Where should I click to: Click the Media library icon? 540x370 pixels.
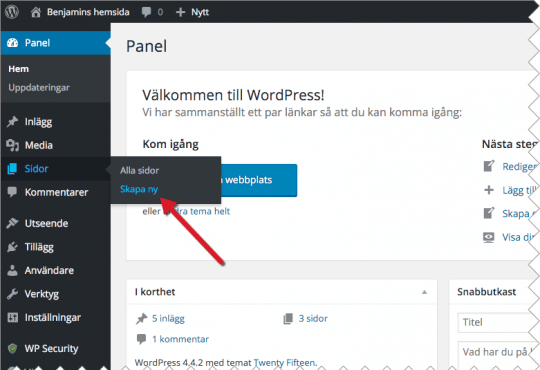click(12, 145)
